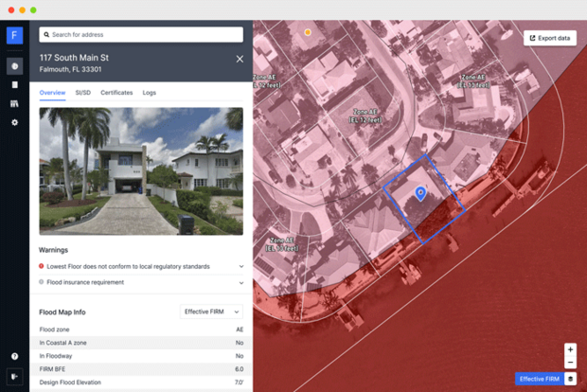Click the macOS green maximize window dot
This screenshot has width=587, height=392.
[x=33, y=10]
